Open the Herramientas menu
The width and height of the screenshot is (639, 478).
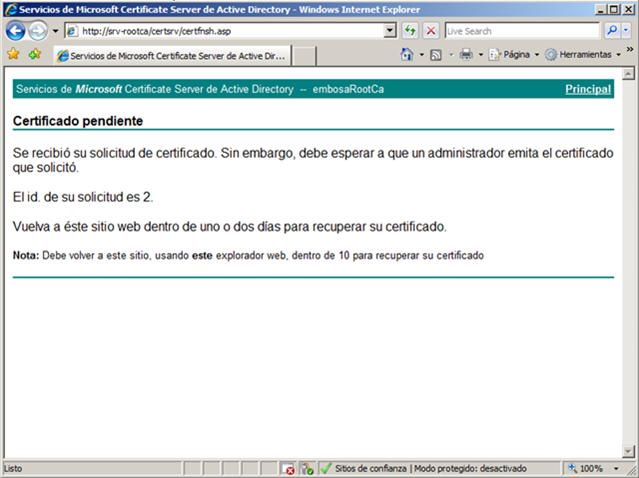(584, 54)
